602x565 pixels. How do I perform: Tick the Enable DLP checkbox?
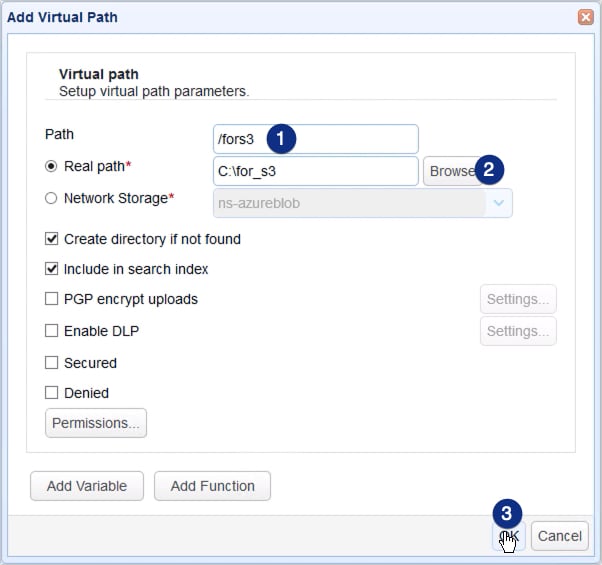pyautogui.click(x=52, y=331)
